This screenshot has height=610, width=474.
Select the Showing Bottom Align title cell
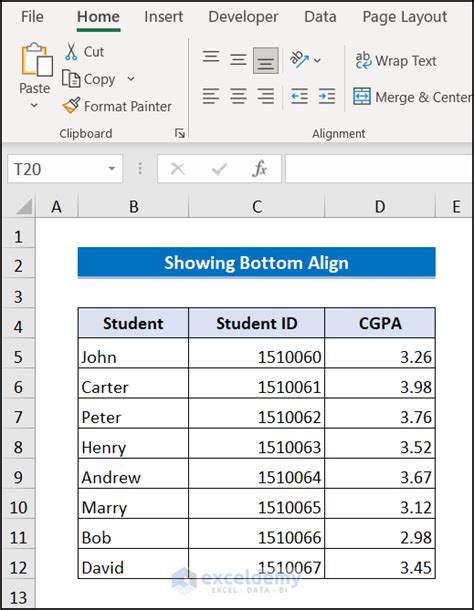click(x=256, y=263)
